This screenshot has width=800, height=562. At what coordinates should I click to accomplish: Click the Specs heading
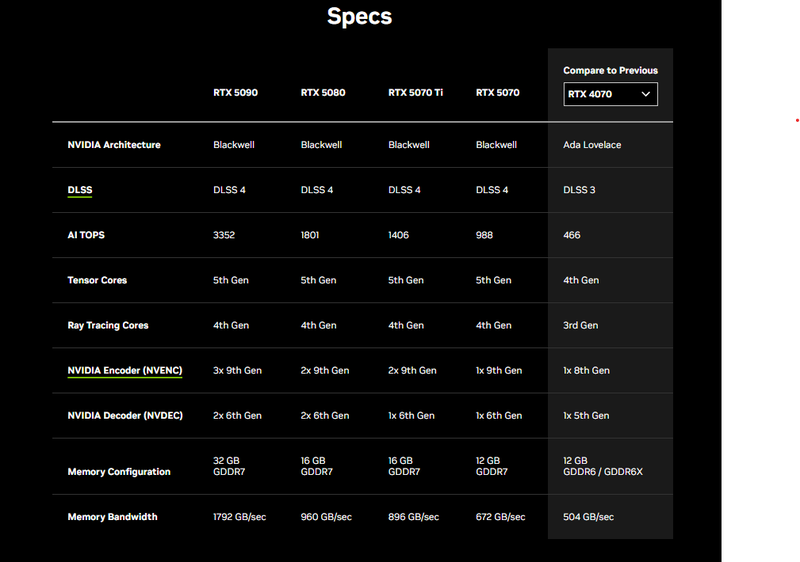[x=360, y=16]
